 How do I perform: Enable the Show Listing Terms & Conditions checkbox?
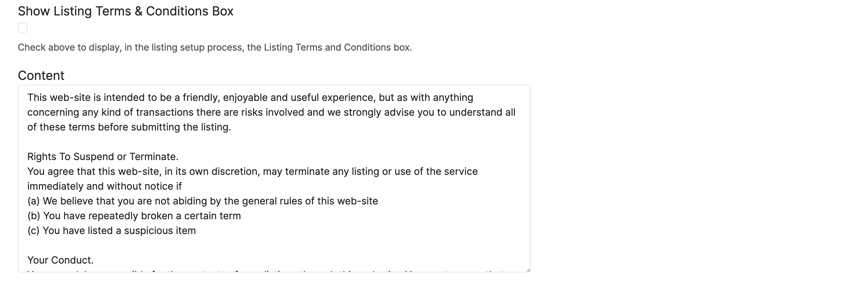coord(23,28)
